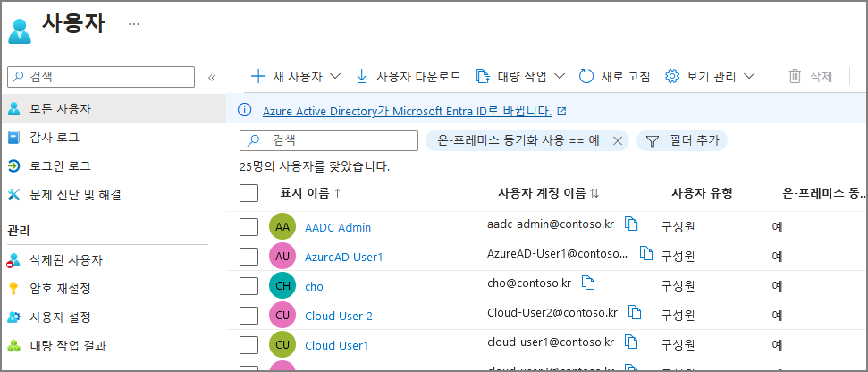Open the Cloud User1 user link
The height and width of the screenshot is (372, 868).
[x=337, y=345]
